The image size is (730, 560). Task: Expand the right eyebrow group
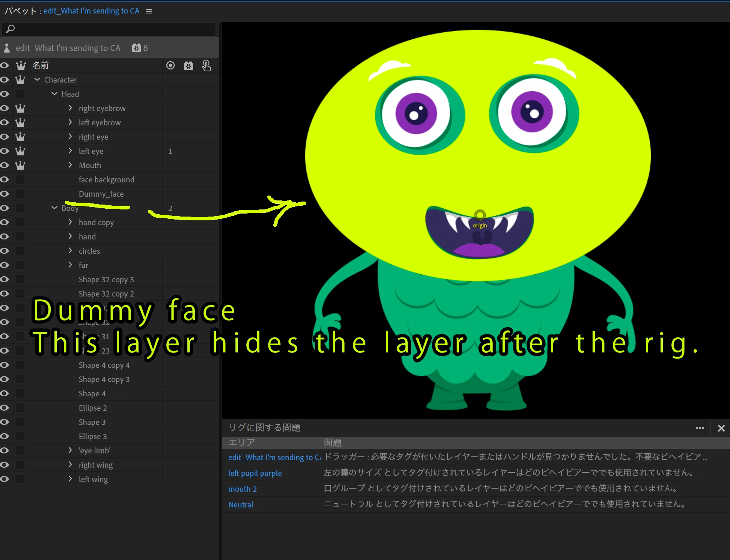tap(70, 108)
